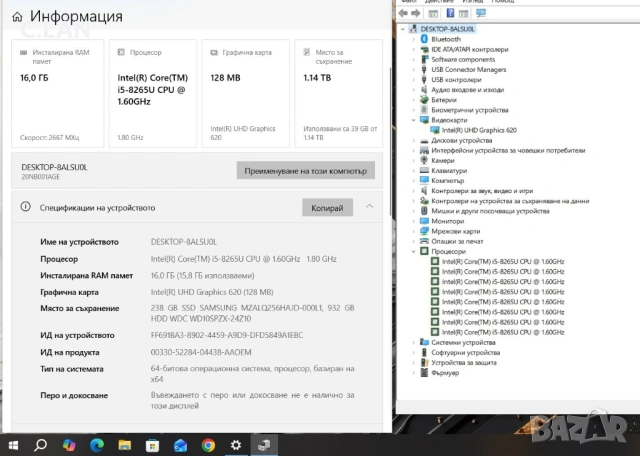Open the Процесор card showing i5-8265U
The width and height of the screenshot is (640, 456).
tap(153, 93)
